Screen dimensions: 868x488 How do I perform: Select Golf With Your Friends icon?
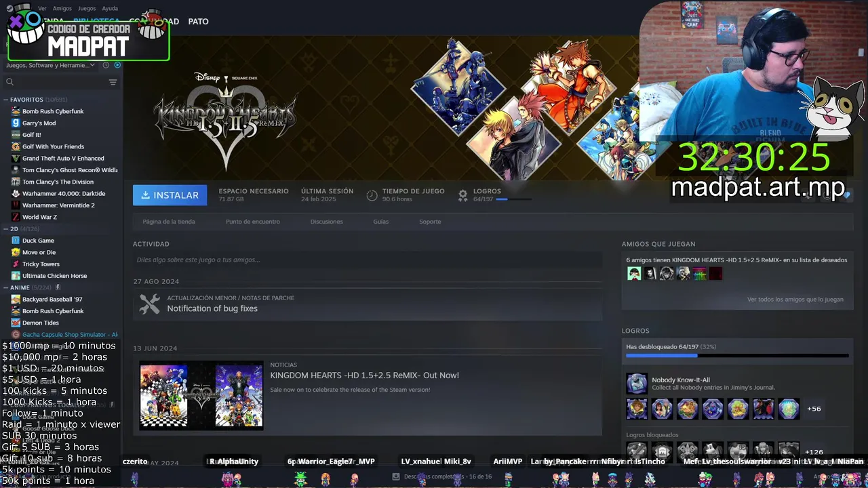16,146
